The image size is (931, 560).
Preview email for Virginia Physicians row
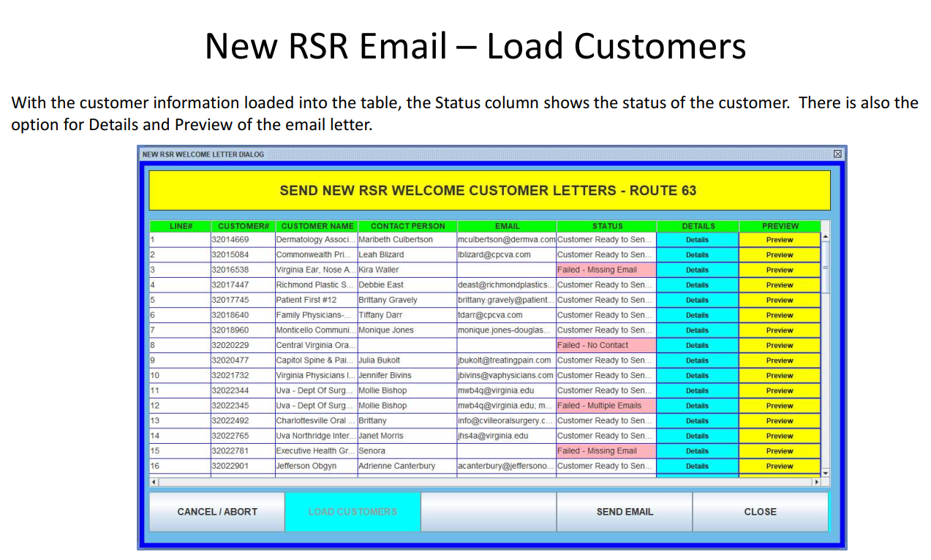(780, 376)
